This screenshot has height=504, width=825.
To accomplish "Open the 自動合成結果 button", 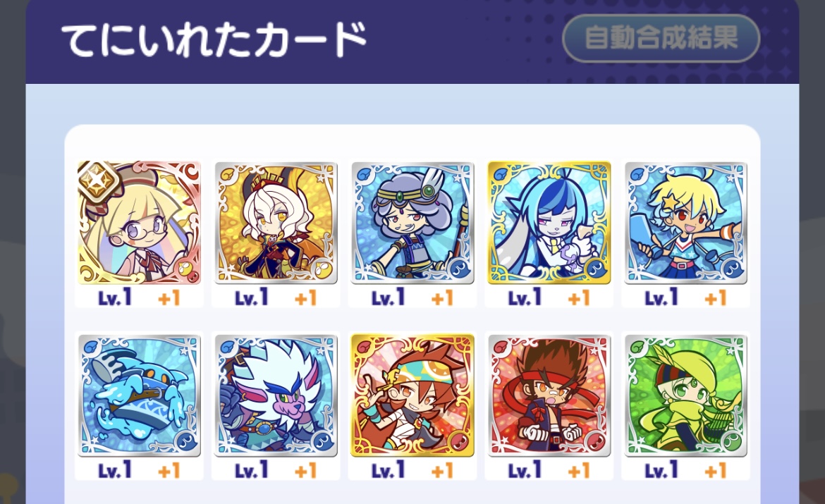I will [x=661, y=38].
